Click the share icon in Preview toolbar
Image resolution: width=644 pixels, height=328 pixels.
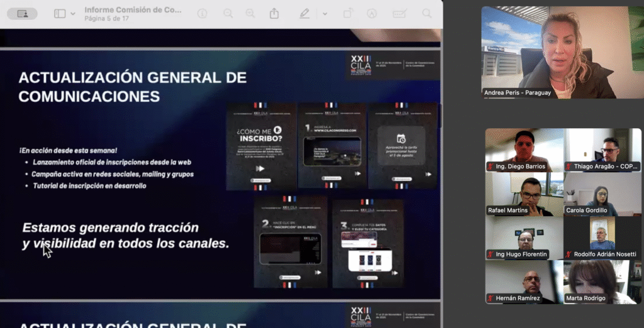pos(274,13)
